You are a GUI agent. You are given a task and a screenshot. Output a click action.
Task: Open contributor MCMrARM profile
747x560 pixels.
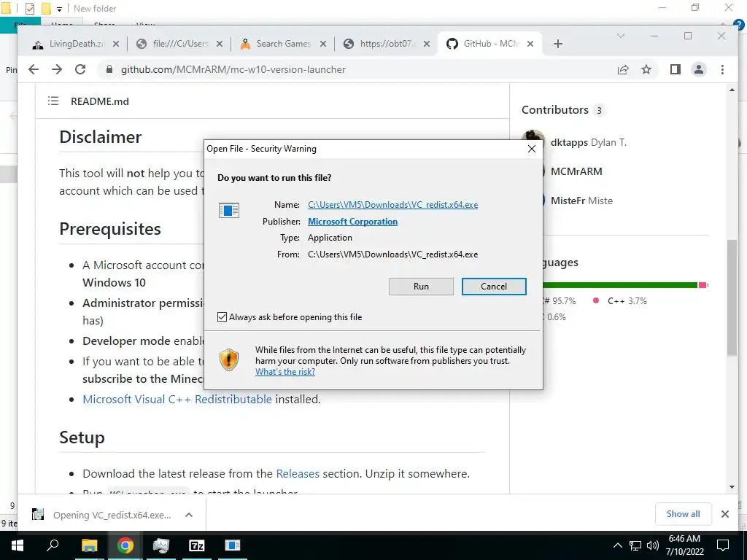[576, 171]
